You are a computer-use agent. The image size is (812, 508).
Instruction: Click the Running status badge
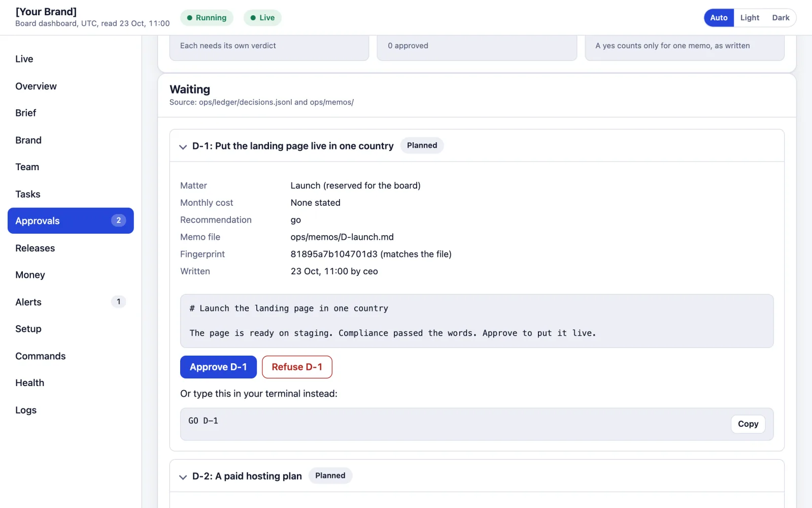(x=207, y=18)
